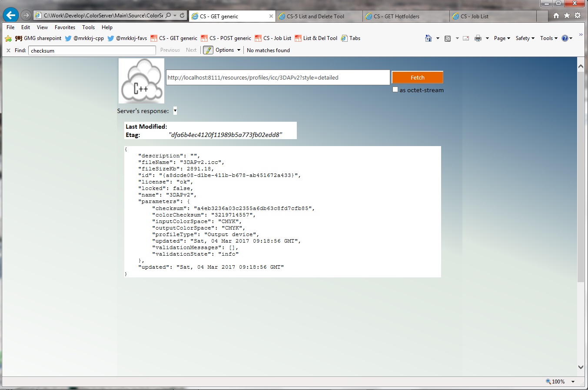Viewport: 588px width, 390px height.
Task: Click the C++ cloud logo image
Action: (141, 81)
